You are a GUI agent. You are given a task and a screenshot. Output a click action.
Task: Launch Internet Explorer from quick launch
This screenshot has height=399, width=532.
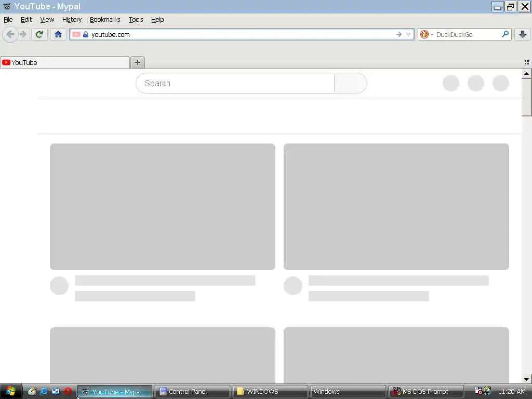(x=44, y=391)
